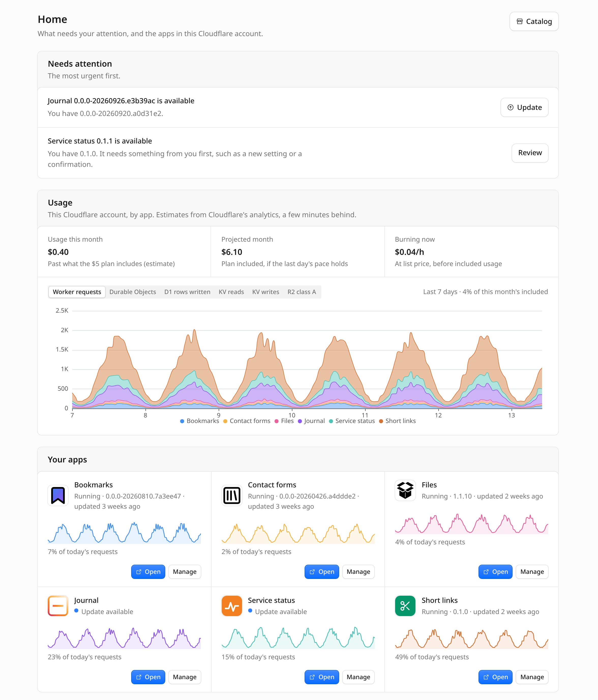Open the Short links app
Viewport: 598px width, 700px height.
pyautogui.click(x=495, y=677)
